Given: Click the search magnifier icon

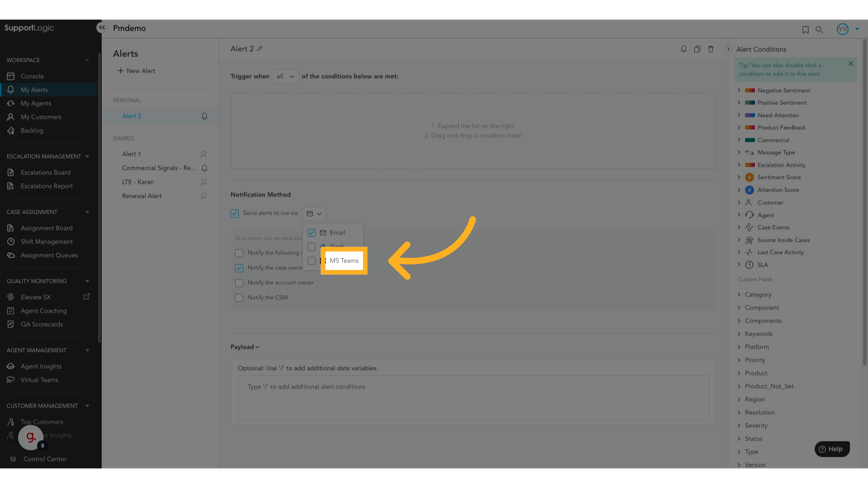Looking at the screenshot, I should coord(819,30).
